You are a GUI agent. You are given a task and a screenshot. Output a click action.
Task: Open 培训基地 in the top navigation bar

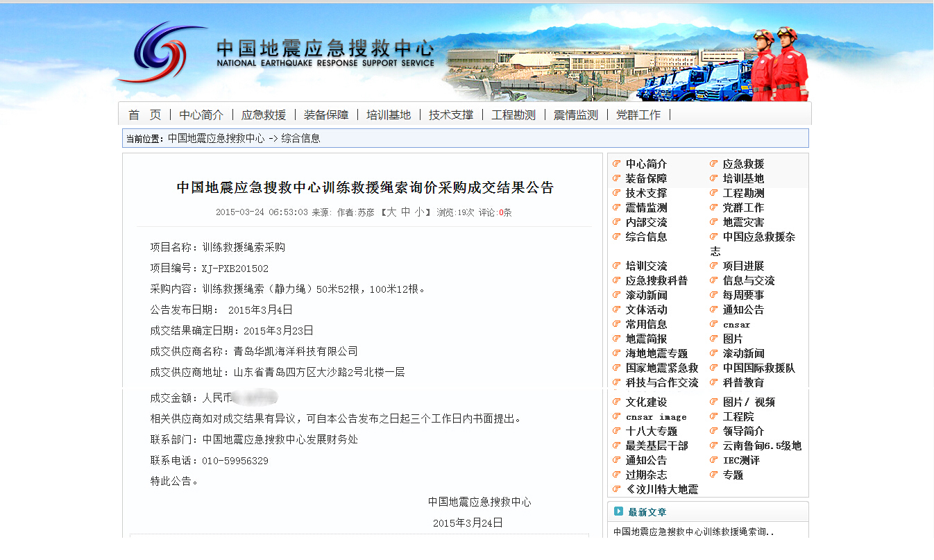389,115
